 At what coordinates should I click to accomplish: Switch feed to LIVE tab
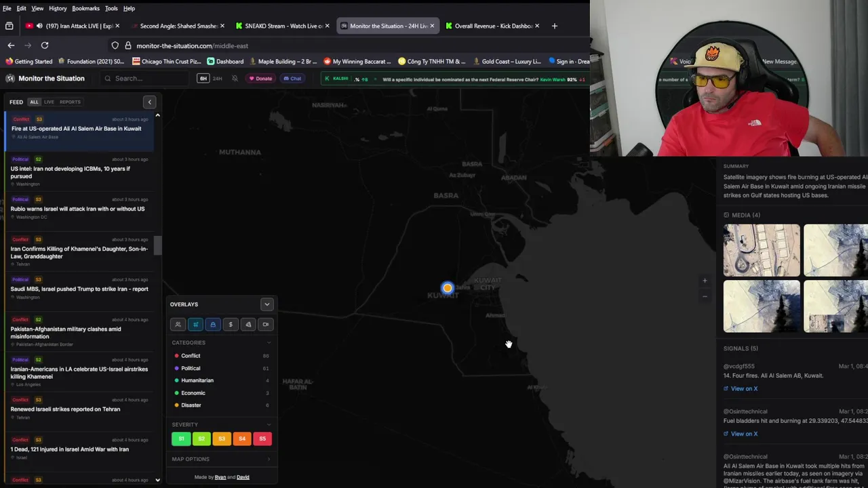(49, 102)
